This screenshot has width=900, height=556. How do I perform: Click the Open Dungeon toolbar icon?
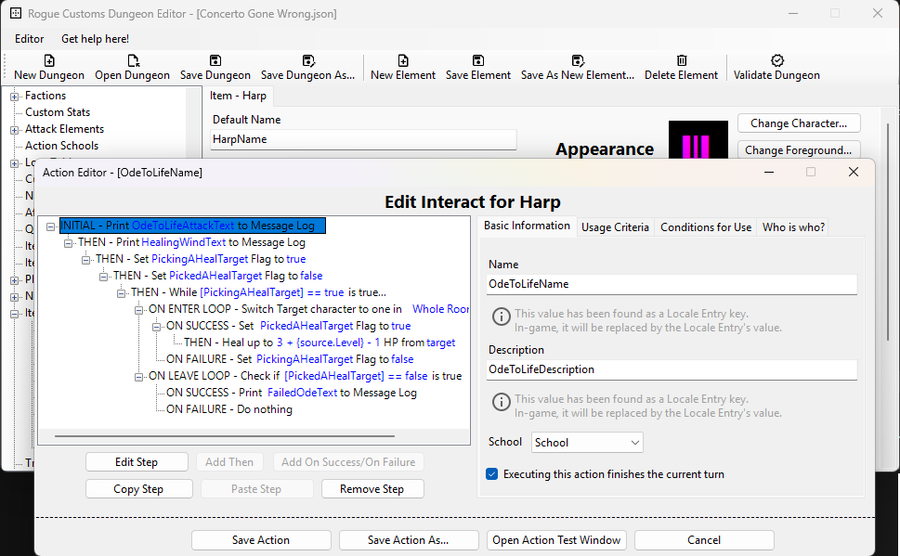[133, 61]
